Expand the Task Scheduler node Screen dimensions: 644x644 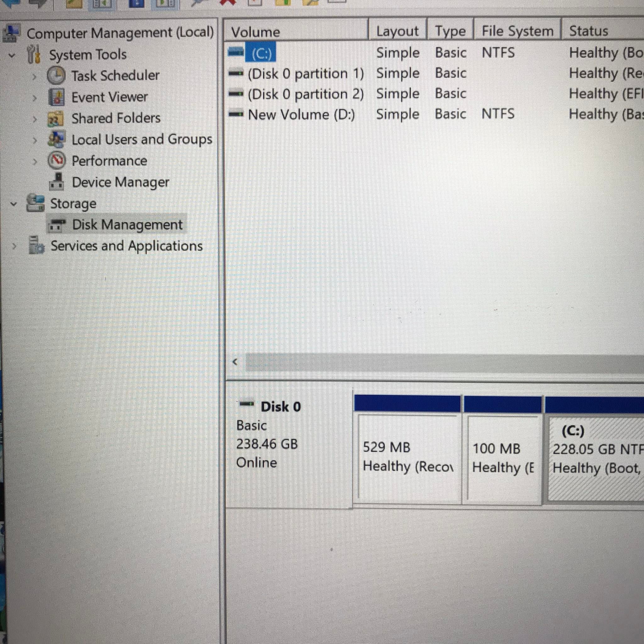coord(34,76)
